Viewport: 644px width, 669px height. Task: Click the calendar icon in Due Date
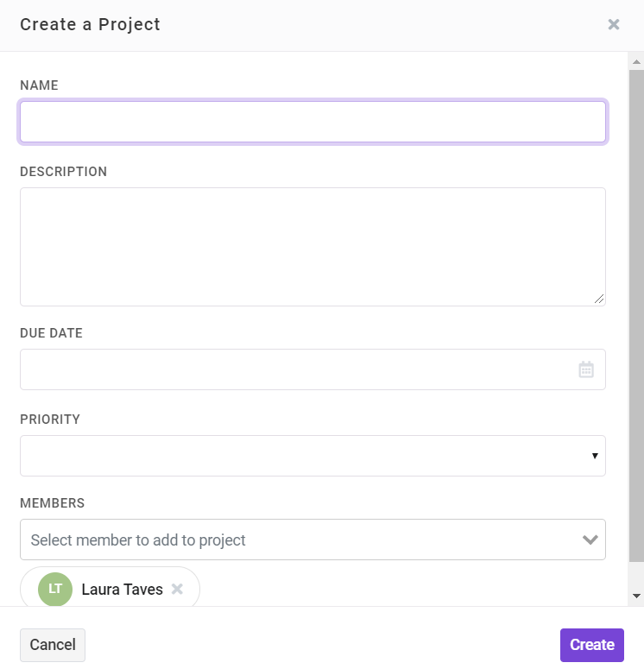(586, 369)
